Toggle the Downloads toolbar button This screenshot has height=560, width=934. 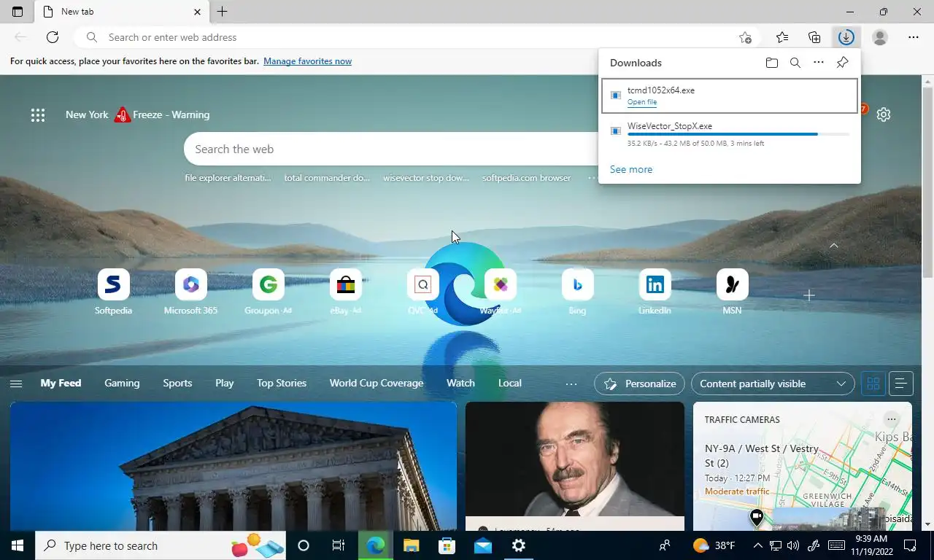(846, 37)
